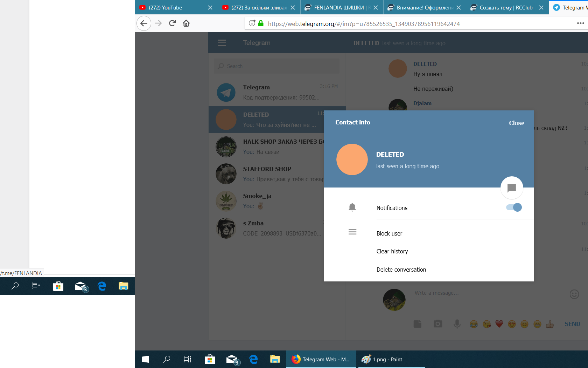Click the SEND button
Image resolution: width=588 pixels, height=368 pixels.
point(572,324)
